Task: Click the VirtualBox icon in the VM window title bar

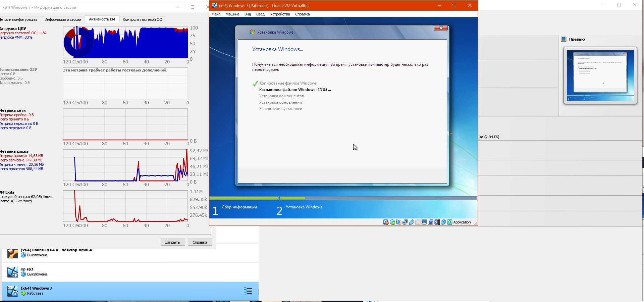Action: tap(215, 5)
